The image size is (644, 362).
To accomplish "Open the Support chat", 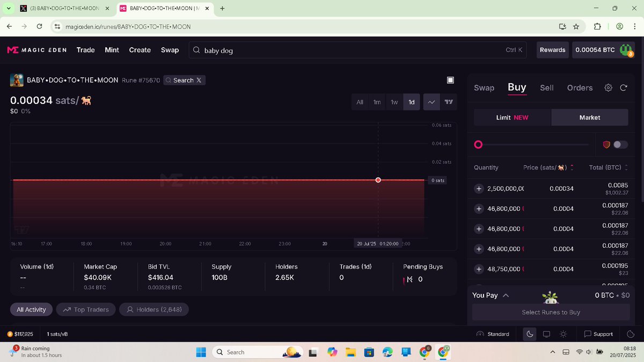I will coord(598,334).
